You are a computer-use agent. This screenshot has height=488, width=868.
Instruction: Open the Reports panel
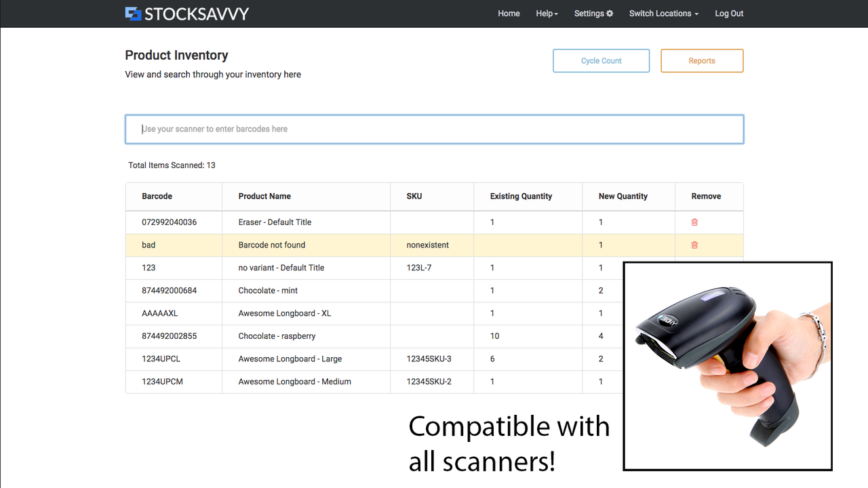coord(702,60)
